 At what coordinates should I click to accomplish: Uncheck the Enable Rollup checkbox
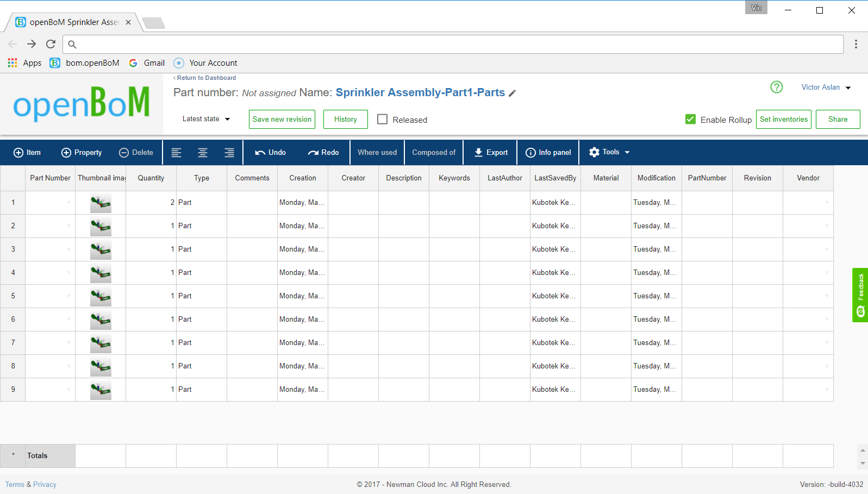coord(690,119)
